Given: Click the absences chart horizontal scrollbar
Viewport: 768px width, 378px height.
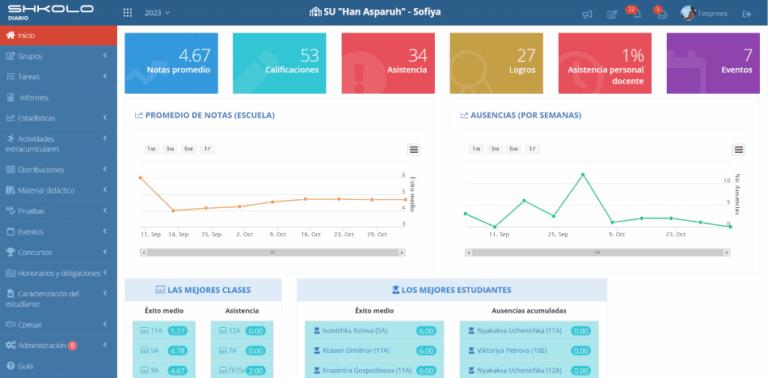Looking at the screenshot, I should click(597, 253).
